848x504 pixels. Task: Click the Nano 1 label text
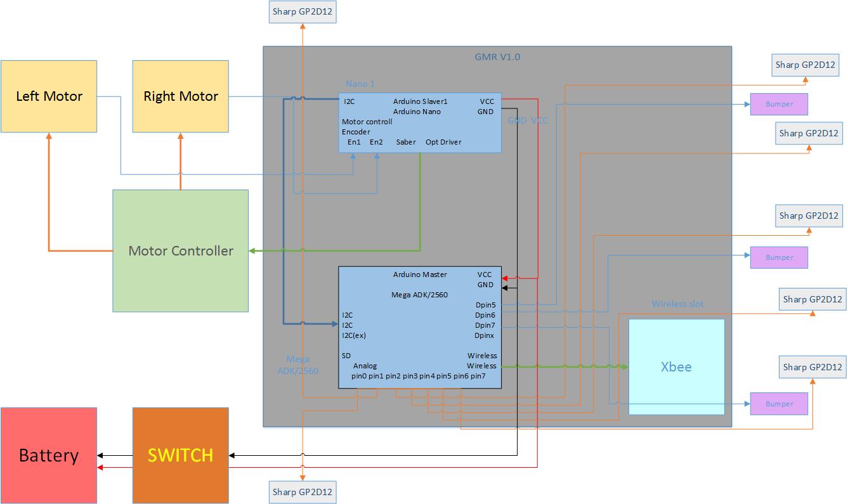[359, 84]
